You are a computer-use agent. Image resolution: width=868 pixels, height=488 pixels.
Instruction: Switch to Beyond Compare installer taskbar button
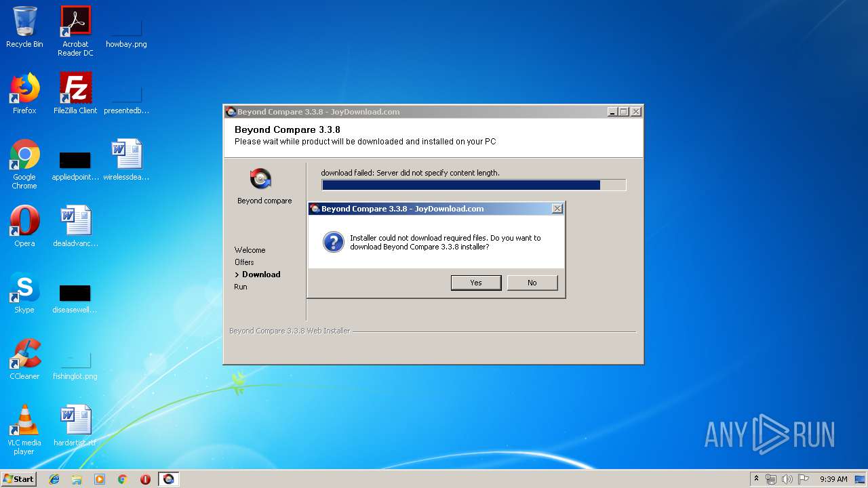(x=169, y=479)
